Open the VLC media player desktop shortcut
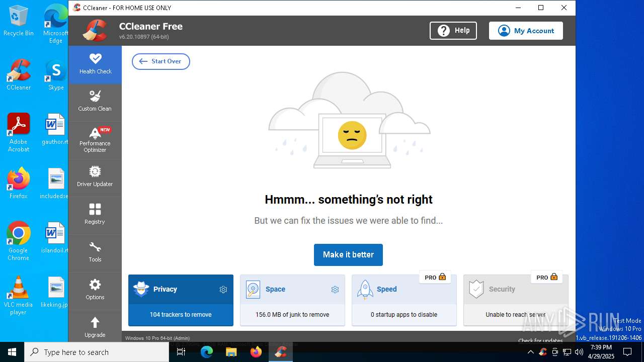This screenshot has height=362, width=644. click(x=19, y=295)
